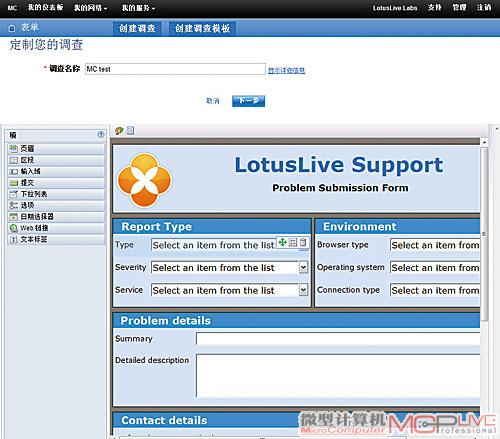The height and width of the screenshot is (439, 500).
Task: Add a 文本标签 text label item
Action: click(56, 239)
